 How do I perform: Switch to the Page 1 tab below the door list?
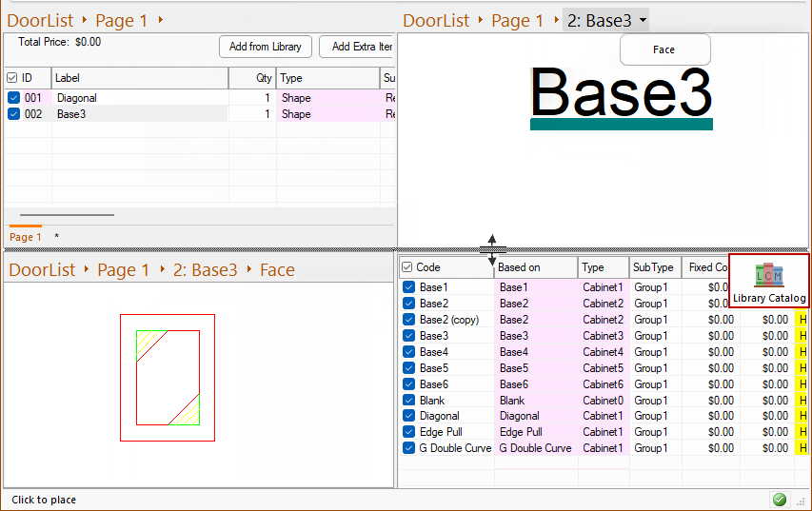(x=25, y=237)
